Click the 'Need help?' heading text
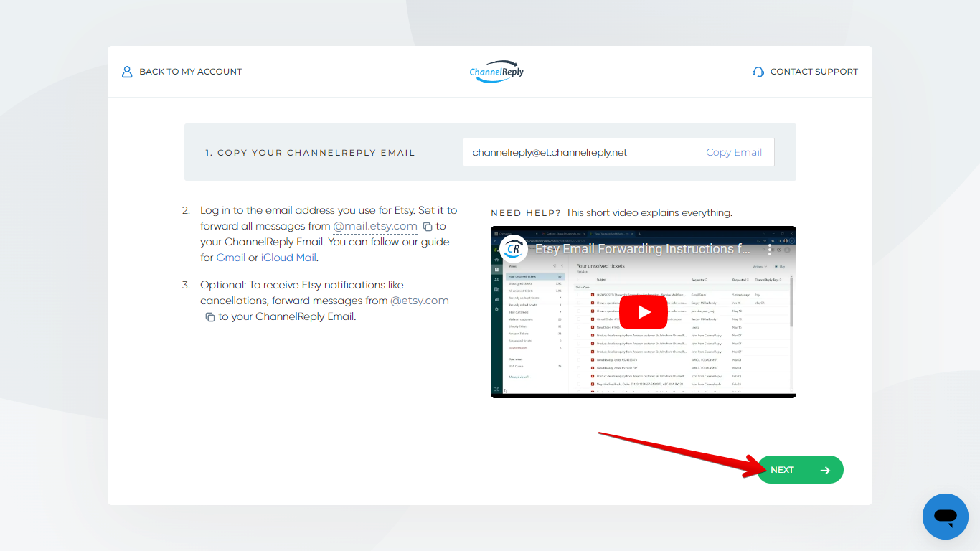 (x=527, y=213)
